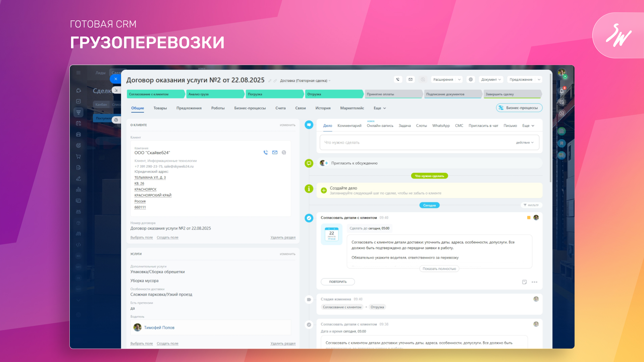Image resolution: width=644 pixels, height=362 pixels.
Task: Click the green plus icon near Создайте дело
Action: coord(324,190)
